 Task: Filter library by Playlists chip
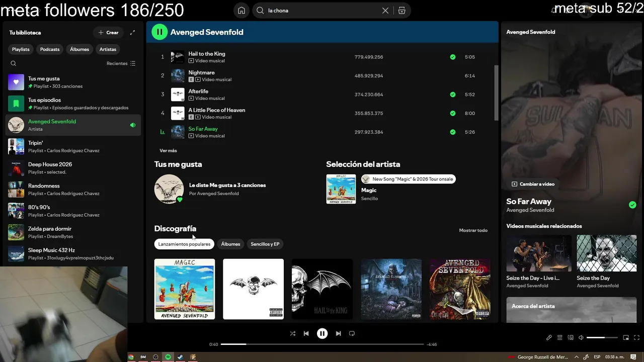[21, 49]
